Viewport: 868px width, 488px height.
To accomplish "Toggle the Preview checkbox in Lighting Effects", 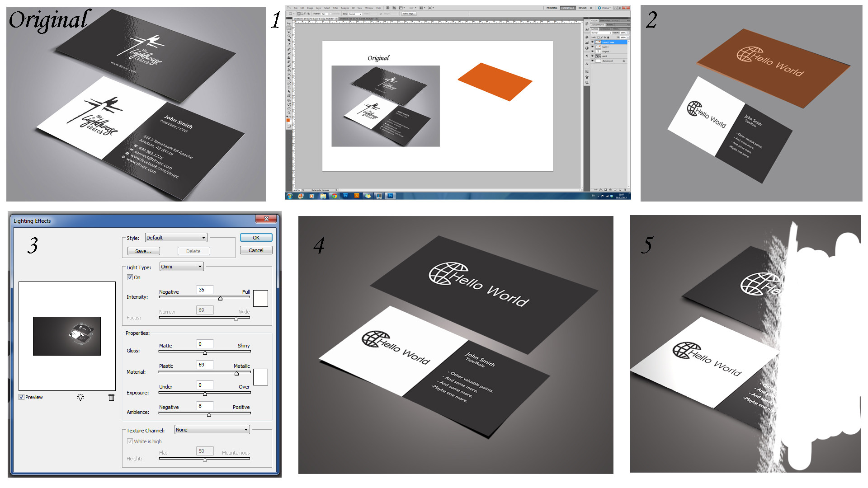I will point(21,397).
